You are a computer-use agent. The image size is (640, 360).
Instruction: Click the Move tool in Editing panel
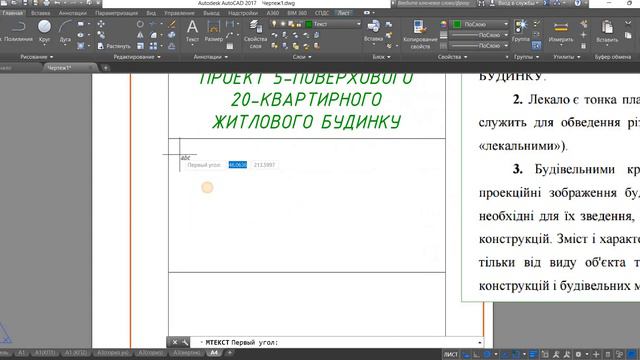pos(101,24)
